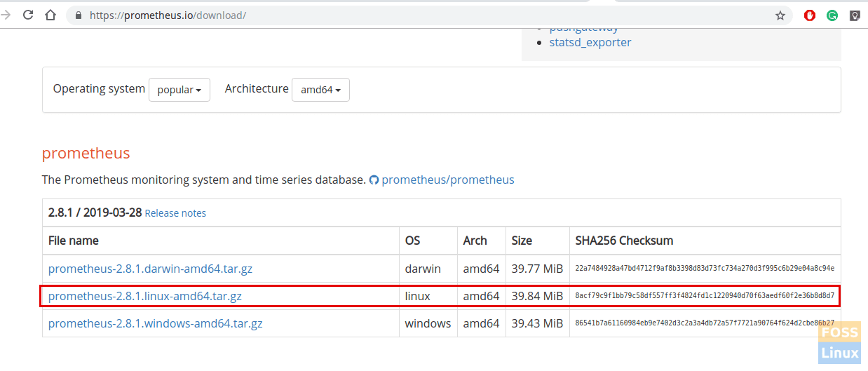868x371 pixels.
Task: Click the windows checksum starting with 86541b7a61
Action: tap(705, 323)
